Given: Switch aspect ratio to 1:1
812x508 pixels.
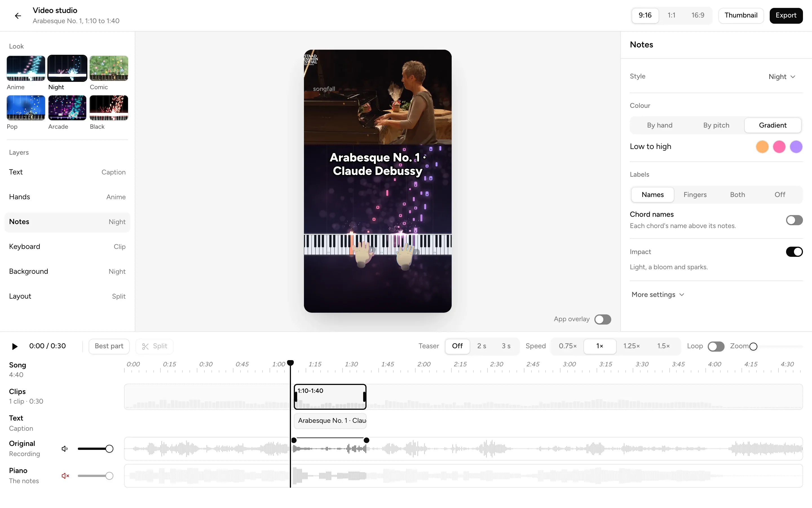Looking at the screenshot, I should (671, 16).
